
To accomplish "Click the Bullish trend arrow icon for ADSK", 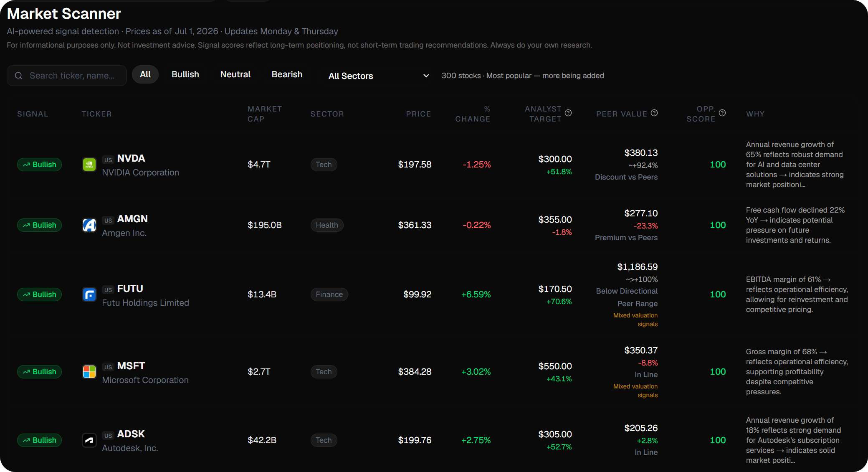I will (x=26, y=440).
